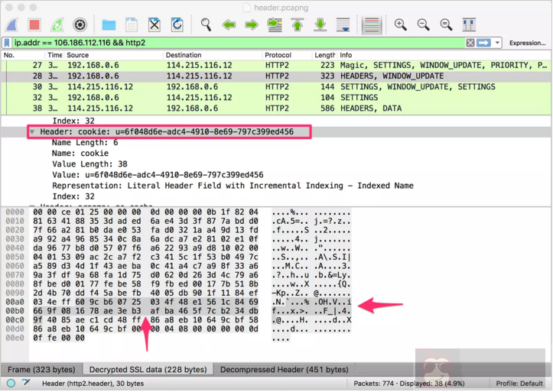
Task: Edit capture file comment icon
Action: click(26, 383)
